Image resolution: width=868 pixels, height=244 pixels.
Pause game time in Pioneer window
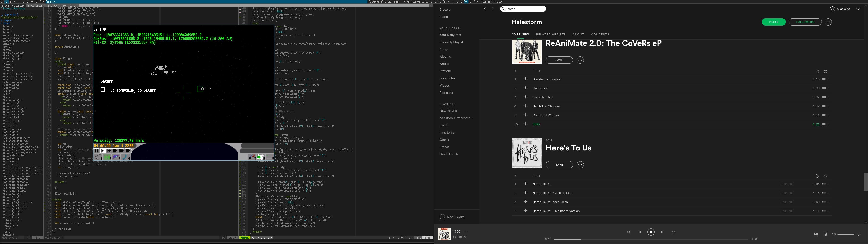click(96, 151)
